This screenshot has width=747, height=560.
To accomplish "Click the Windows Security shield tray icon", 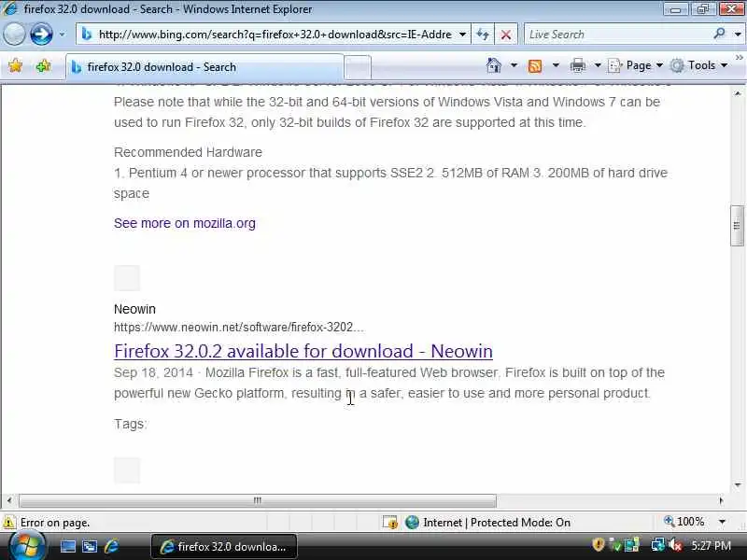I will pyautogui.click(x=598, y=544).
